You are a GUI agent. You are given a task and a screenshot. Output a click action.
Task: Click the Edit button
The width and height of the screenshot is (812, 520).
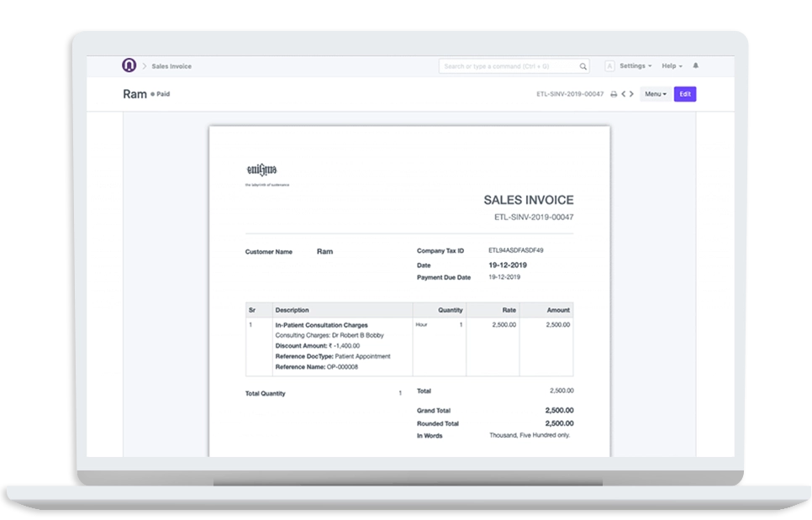[685, 94]
